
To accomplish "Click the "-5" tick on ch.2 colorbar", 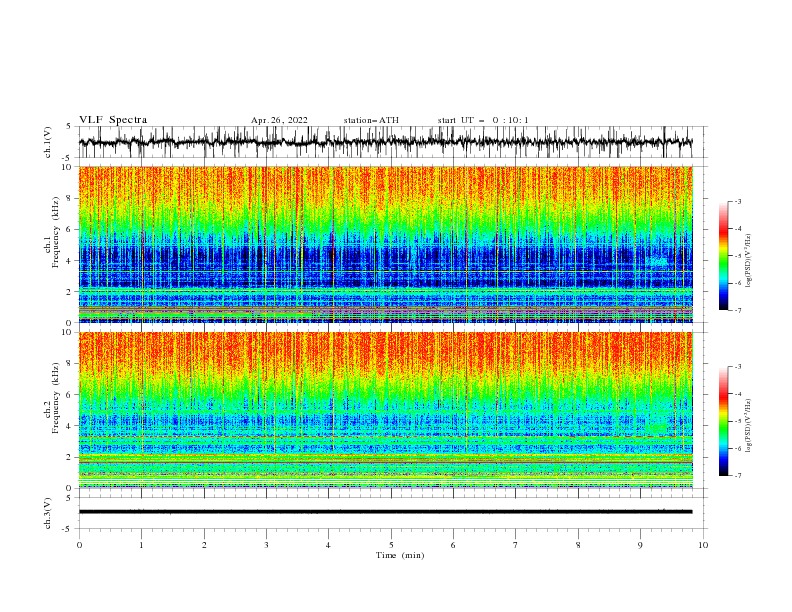I will coord(738,421).
